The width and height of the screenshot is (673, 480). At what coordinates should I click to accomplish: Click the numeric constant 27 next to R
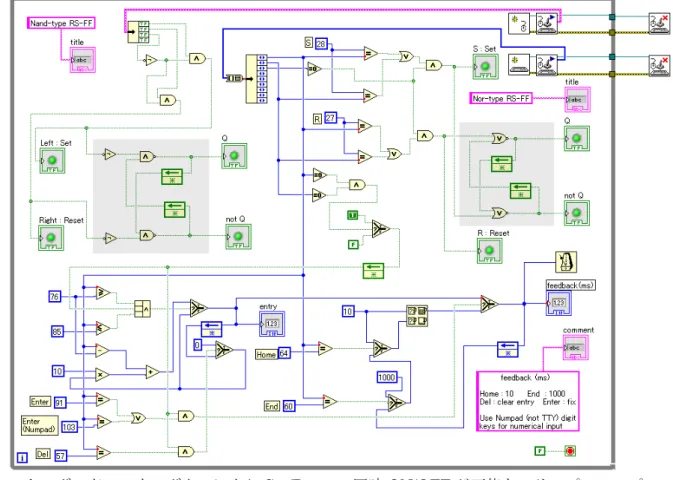pyautogui.click(x=330, y=118)
